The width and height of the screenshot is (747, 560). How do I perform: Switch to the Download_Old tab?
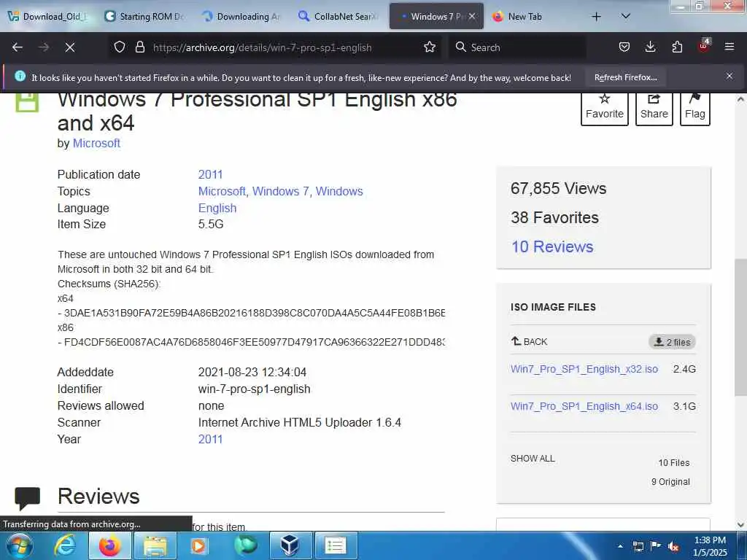[49, 17]
